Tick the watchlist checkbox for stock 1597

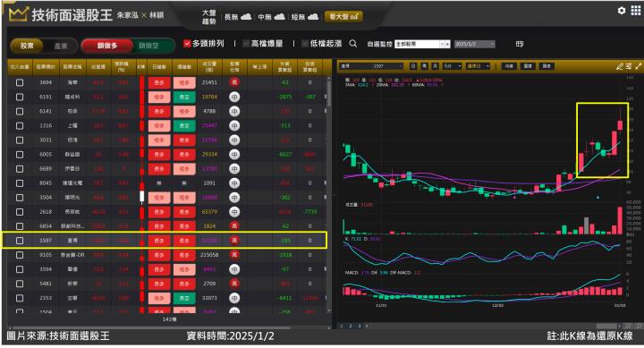click(20, 241)
